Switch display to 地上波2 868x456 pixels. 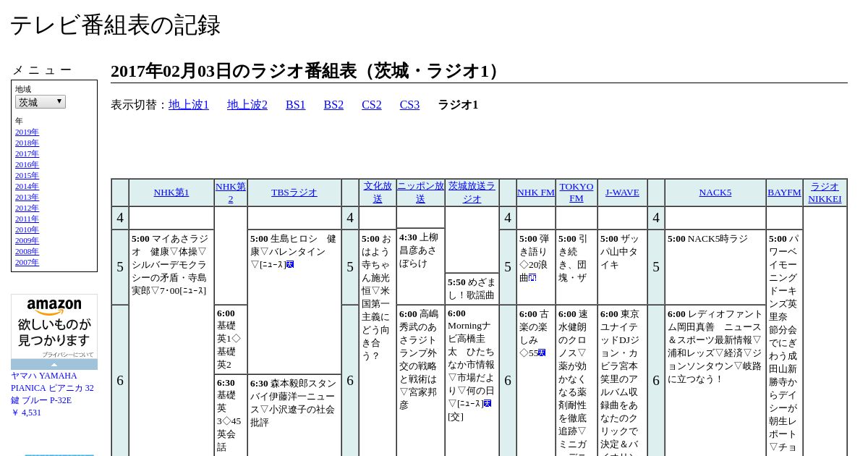[x=247, y=105]
